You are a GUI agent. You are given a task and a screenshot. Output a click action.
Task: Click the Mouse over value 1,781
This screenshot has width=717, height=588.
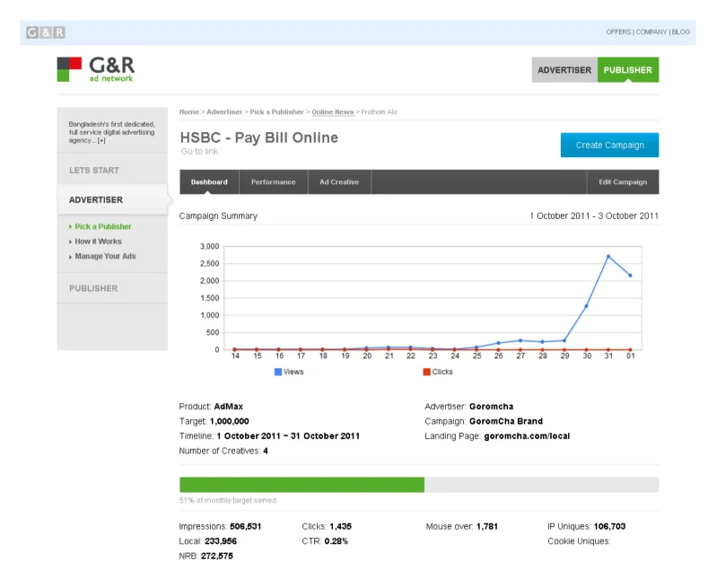(487, 527)
